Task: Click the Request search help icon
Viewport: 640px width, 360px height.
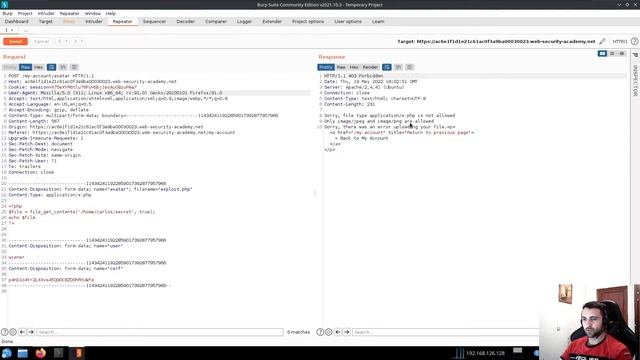Action: [x=5, y=332]
